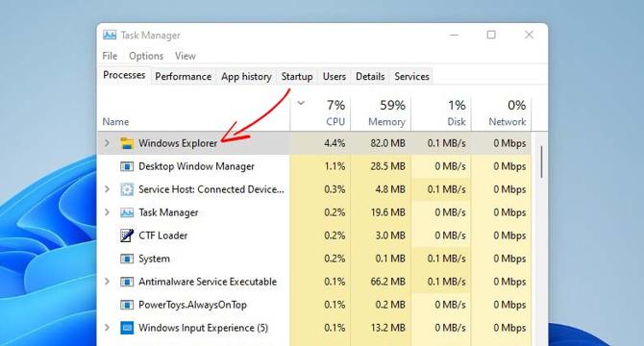Click the PowerToys.AlwaysOnTop icon
This screenshot has width=644, height=346.
127,305
